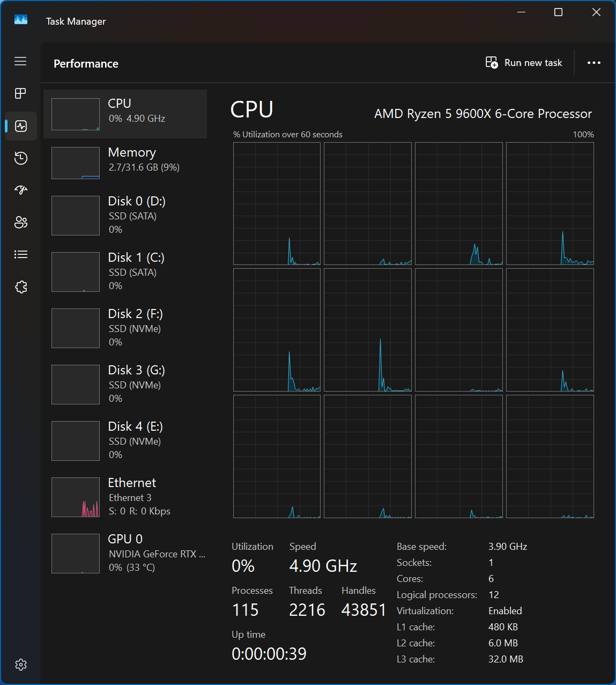
Task: Click GPU 0 mini graph thumbnail
Action: [x=76, y=554]
